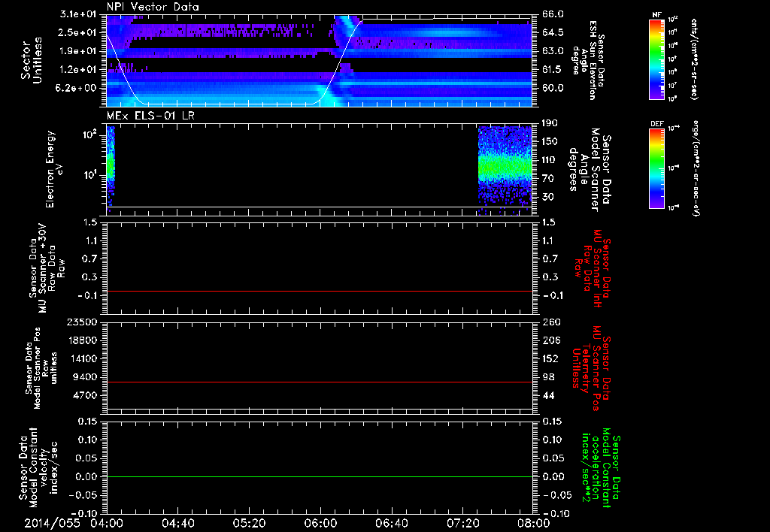Click the 2.5e+01 sector tick label
Viewport: 770px width, 532px height.
click(79, 32)
